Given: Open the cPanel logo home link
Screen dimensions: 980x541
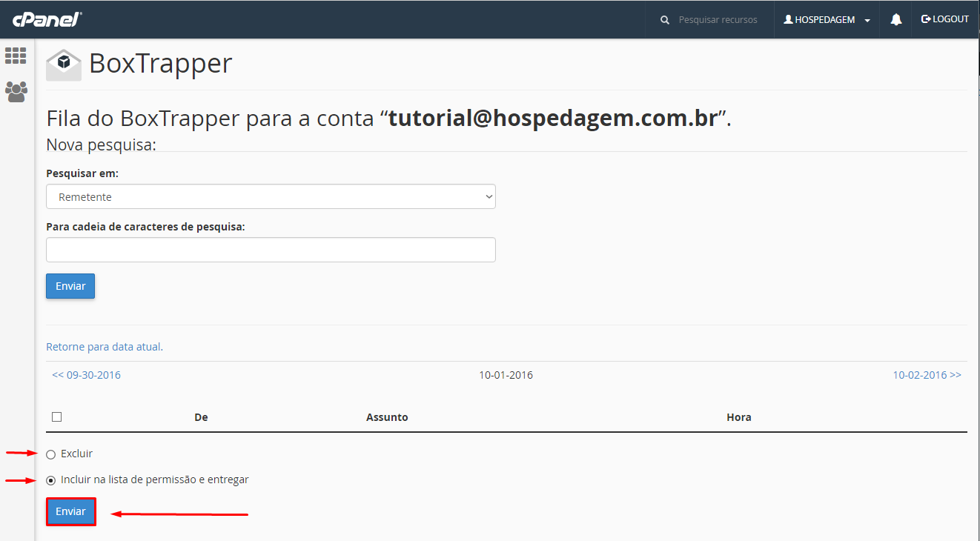Looking at the screenshot, I should point(46,19).
